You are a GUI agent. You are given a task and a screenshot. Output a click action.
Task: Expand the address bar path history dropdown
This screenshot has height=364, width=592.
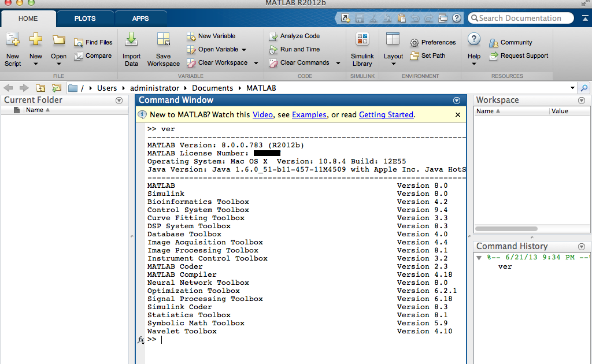(572, 88)
